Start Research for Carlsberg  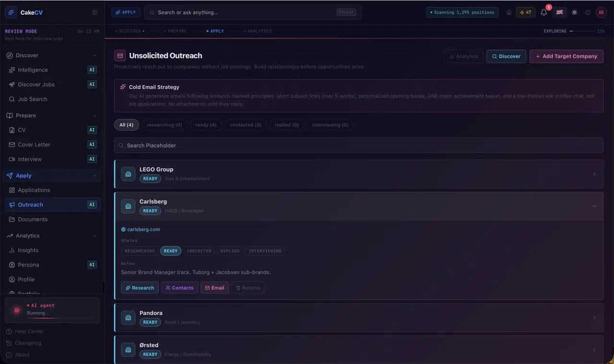[140, 288]
